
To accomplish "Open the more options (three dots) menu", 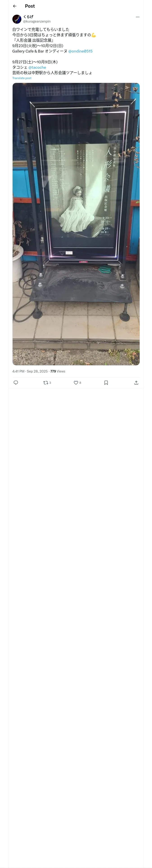I will pyautogui.click(x=138, y=17).
